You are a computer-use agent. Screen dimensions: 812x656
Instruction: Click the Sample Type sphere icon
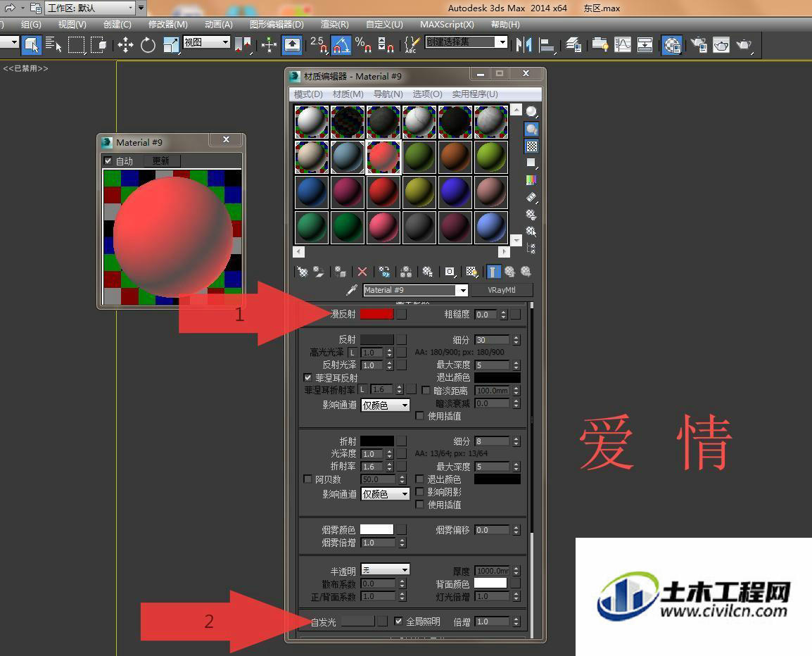531,112
